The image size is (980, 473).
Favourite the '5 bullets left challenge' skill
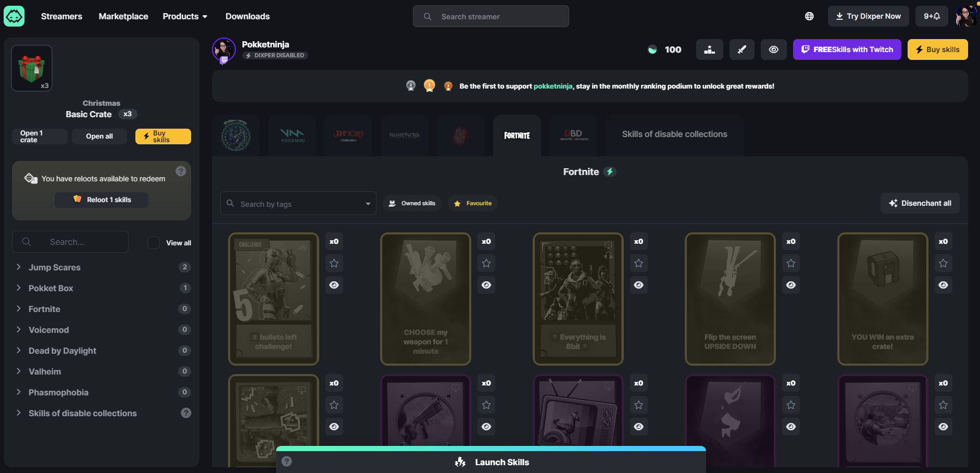(334, 263)
